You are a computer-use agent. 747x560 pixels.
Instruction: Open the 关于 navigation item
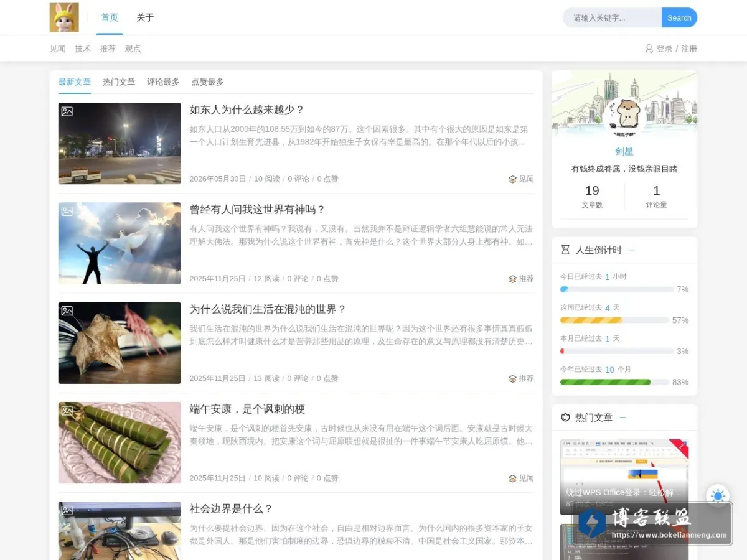[145, 17]
